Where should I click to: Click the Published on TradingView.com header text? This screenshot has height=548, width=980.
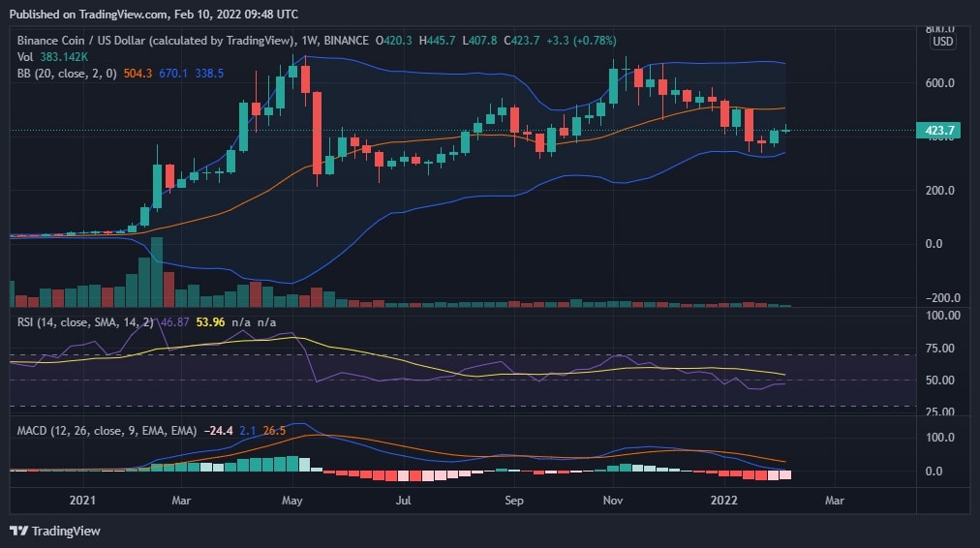pyautogui.click(x=154, y=14)
